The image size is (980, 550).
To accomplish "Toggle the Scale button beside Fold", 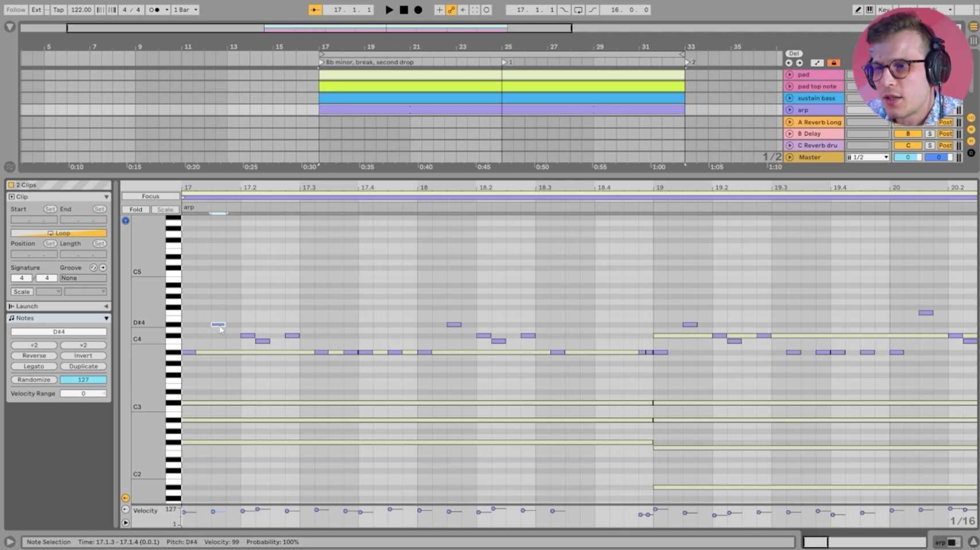I will click(x=165, y=210).
